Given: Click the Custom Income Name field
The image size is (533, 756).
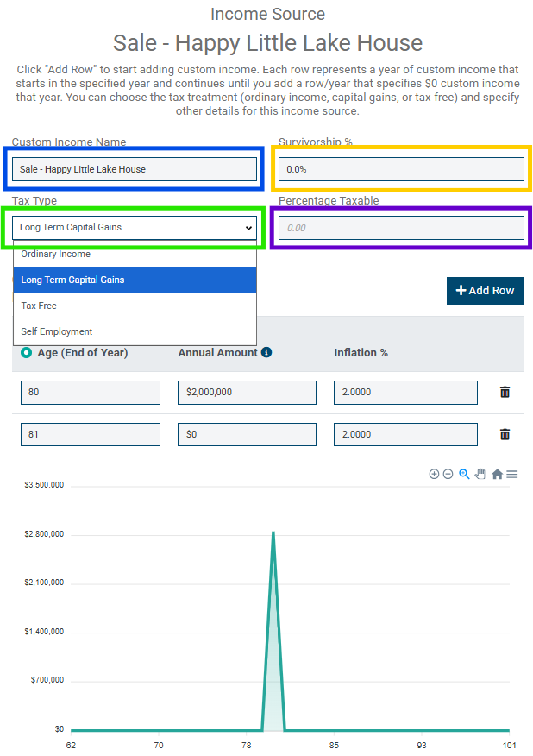Looking at the screenshot, I should pos(135,169).
